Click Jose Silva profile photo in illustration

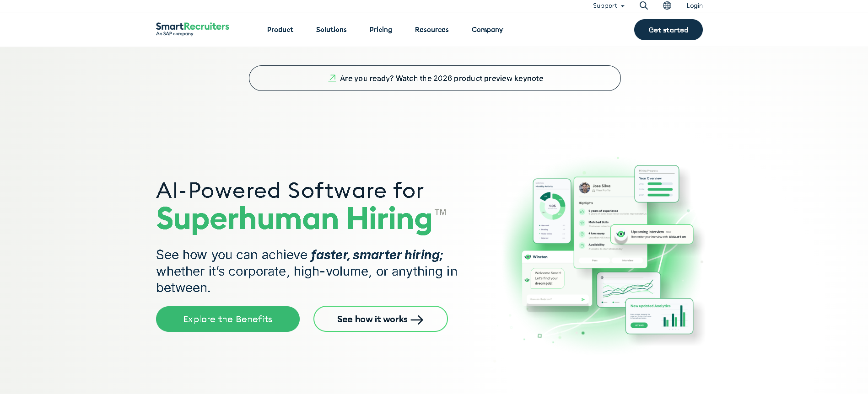[584, 188]
